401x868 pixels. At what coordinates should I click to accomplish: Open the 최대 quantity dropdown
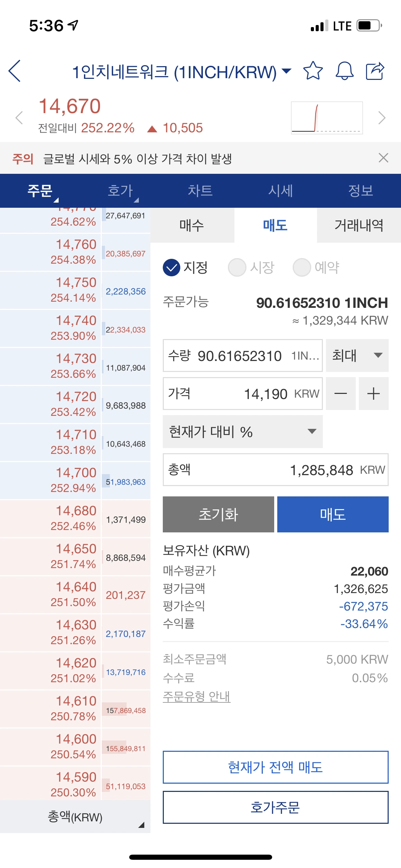[357, 355]
